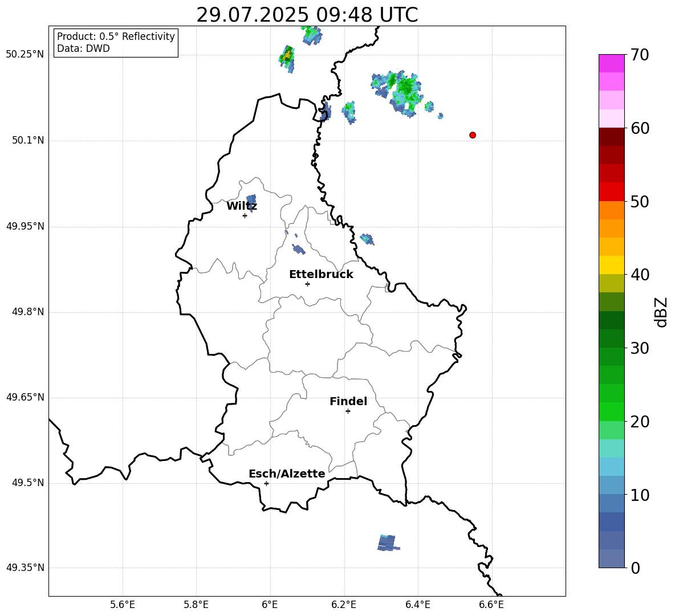Click the 'Data: DWD' text
Screen dimensions: 675x616
pyautogui.click(x=83, y=48)
